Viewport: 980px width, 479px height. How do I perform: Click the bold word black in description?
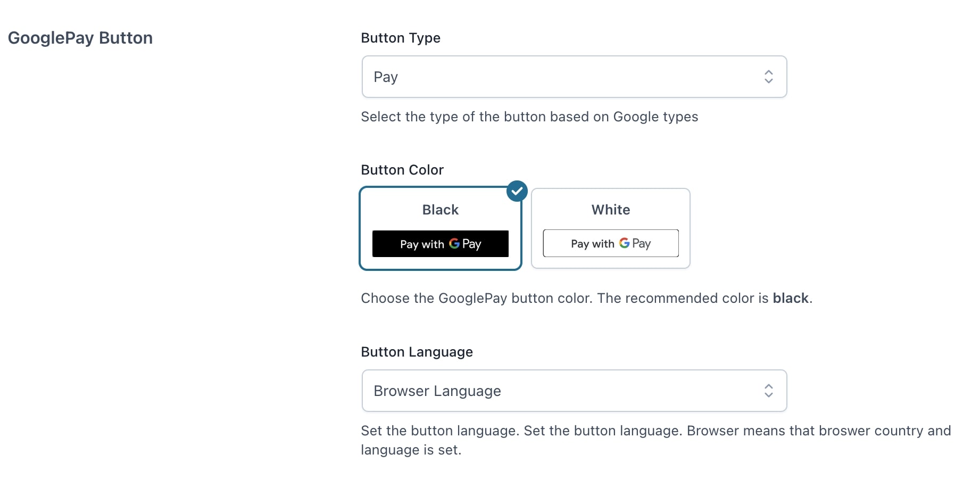pyautogui.click(x=791, y=298)
